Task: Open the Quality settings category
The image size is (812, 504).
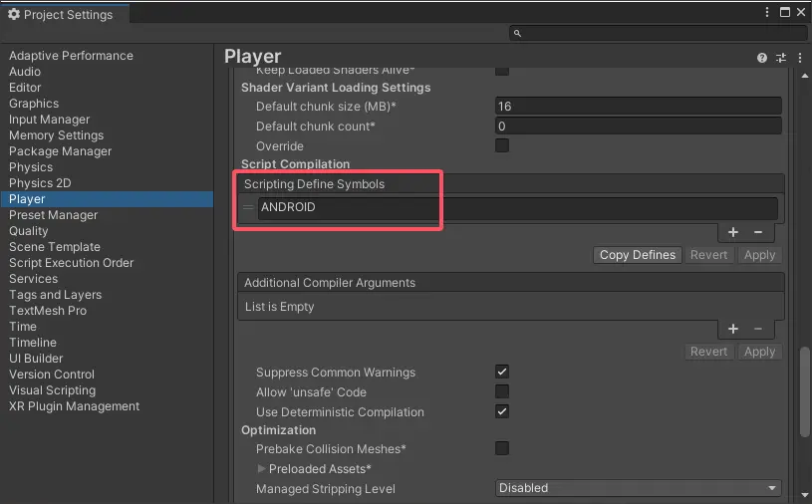Action: (29, 231)
